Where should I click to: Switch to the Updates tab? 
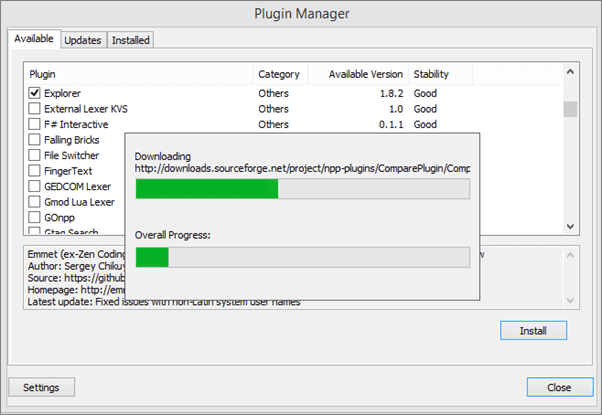pos(82,40)
